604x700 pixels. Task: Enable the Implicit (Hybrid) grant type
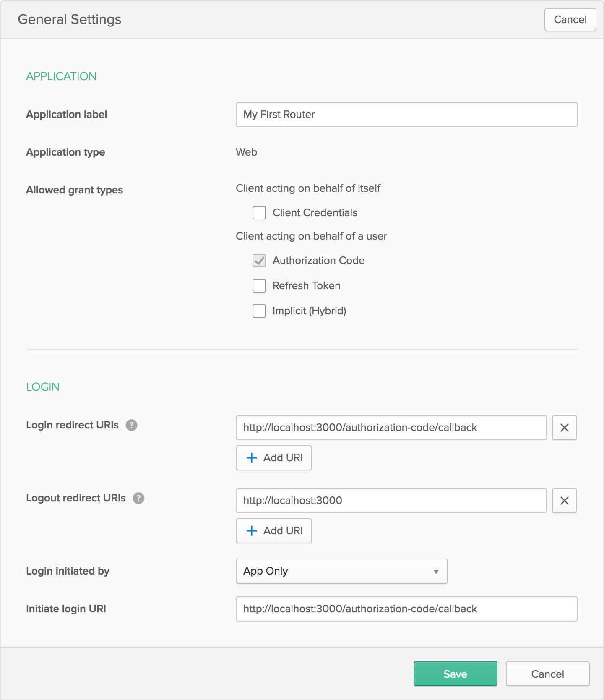pyautogui.click(x=259, y=311)
